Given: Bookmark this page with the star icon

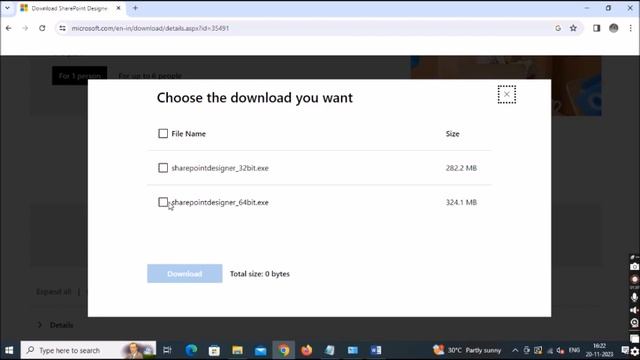Looking at the screenshot, I should pyautogui.click(x=573, y=28).
